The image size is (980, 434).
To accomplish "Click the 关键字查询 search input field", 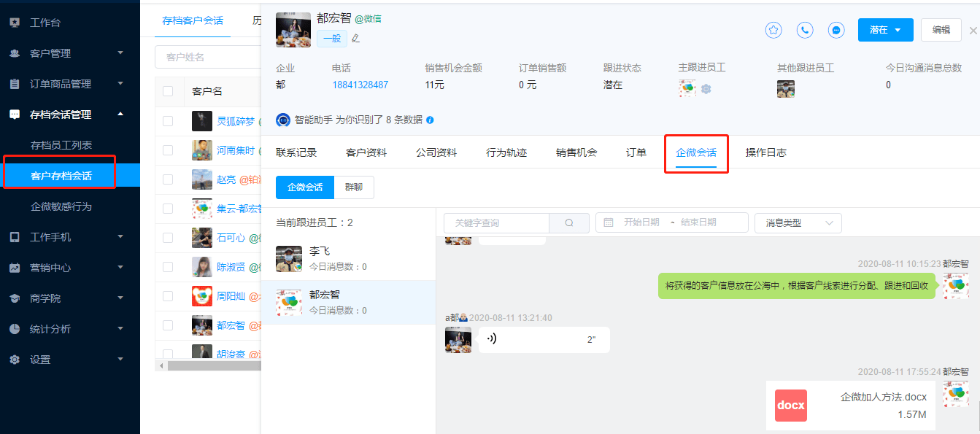I will coord(496,222).
